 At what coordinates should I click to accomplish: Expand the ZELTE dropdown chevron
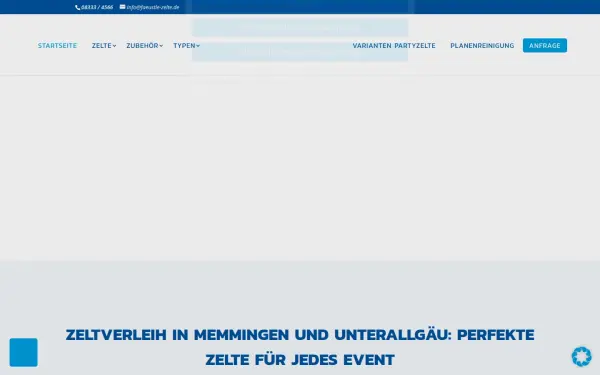click(114, 46)
